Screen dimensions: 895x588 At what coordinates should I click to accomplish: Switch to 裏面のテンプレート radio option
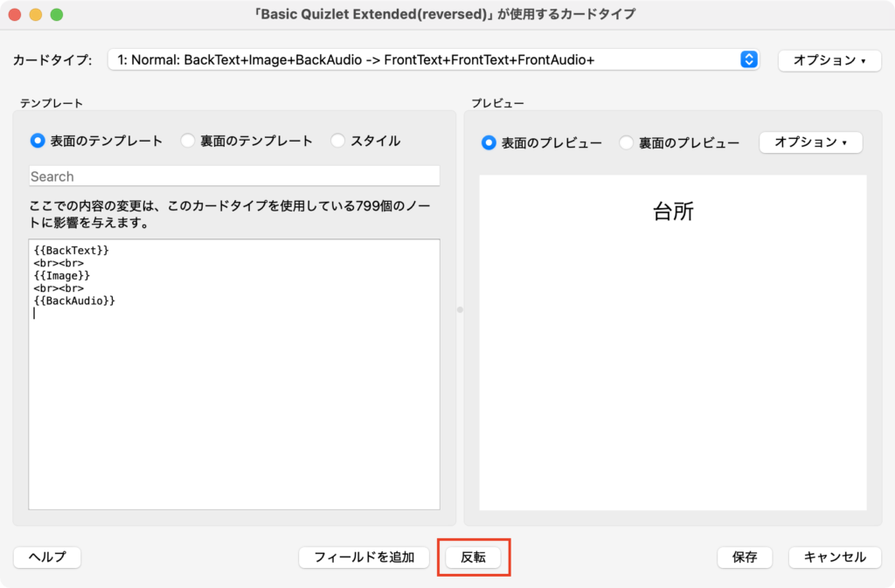pyautogui.click(x=188, y=141)
